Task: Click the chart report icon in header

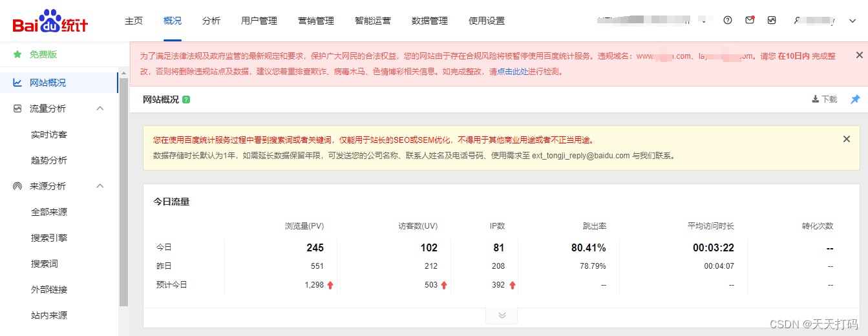Action: 772,20
